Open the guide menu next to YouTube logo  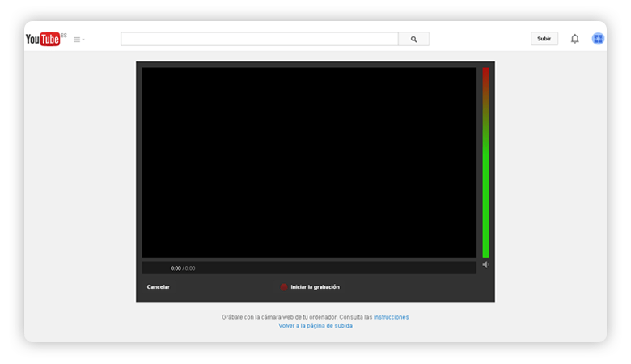pos(79,40)
